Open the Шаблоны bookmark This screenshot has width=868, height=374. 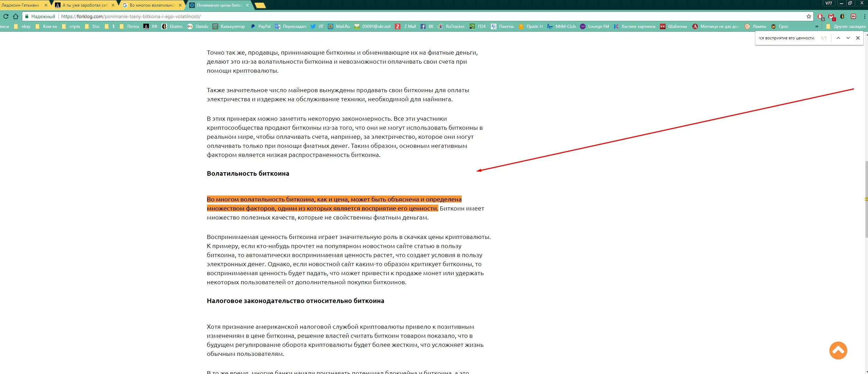[x=674, y=26]
